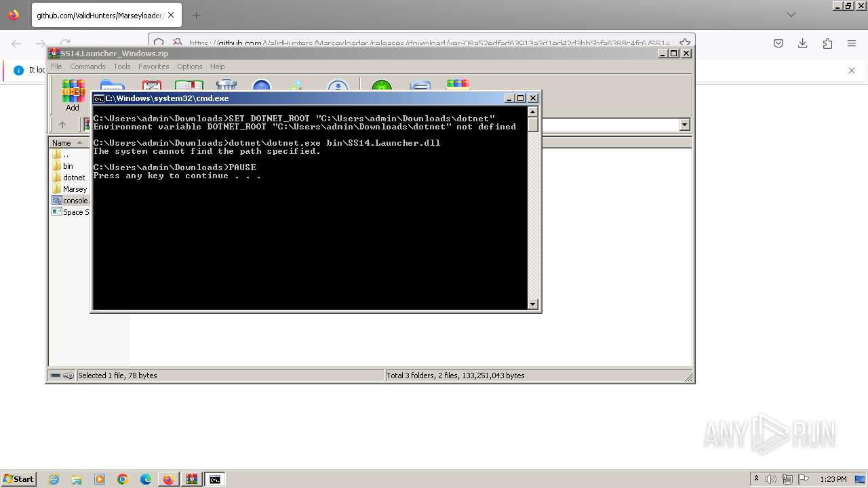Open the Favorites menu in WinRAR
The height and width of the screenshot is (488, 868).
[154, 66]
